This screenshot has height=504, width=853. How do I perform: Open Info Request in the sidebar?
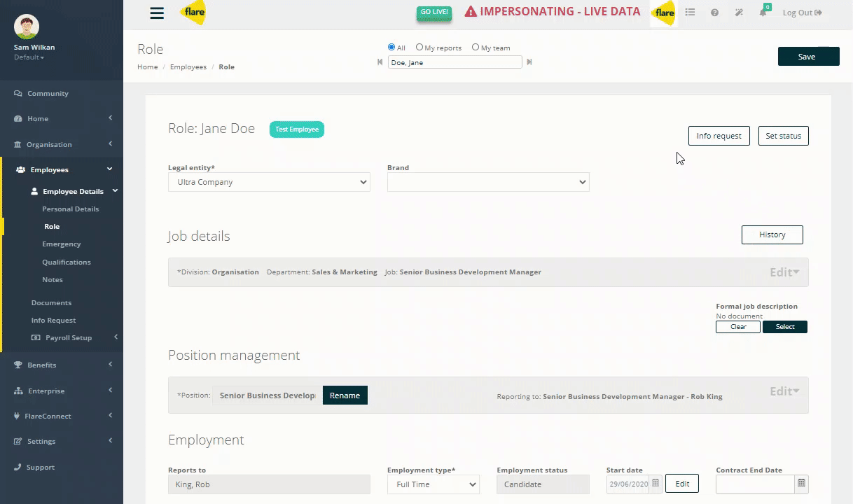tap(53, 321)
